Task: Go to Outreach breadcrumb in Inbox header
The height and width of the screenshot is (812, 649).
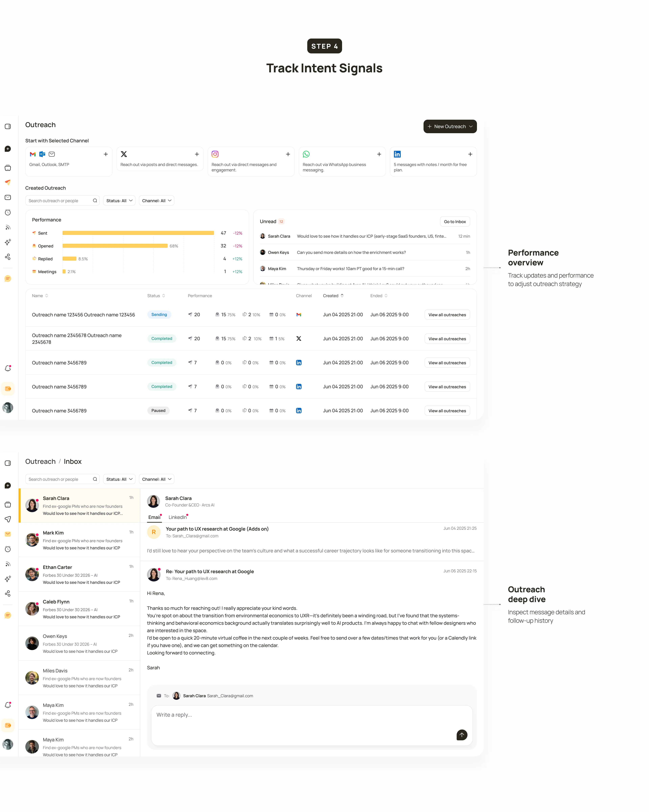Action: click(x=40, y=461)
